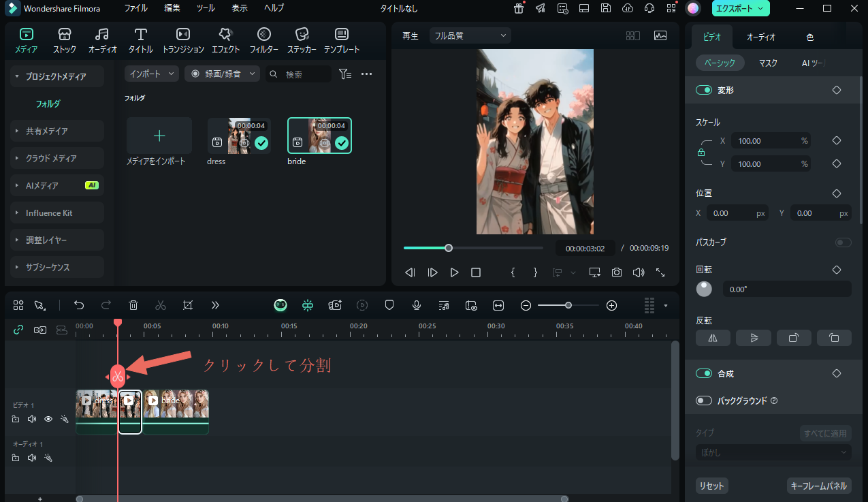Open the ファイル menu
868x502 pixels.
135,8
